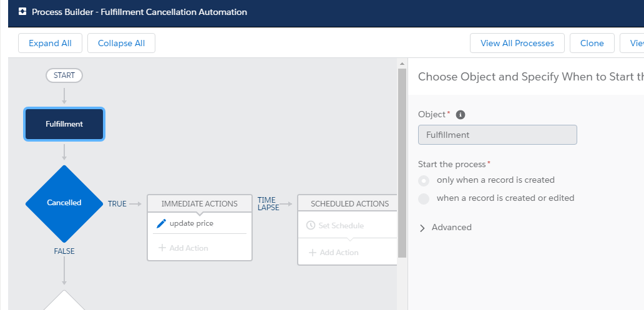Click the plus icon under Scheduled Actions

pyautogui.click(x=313, y=253)
